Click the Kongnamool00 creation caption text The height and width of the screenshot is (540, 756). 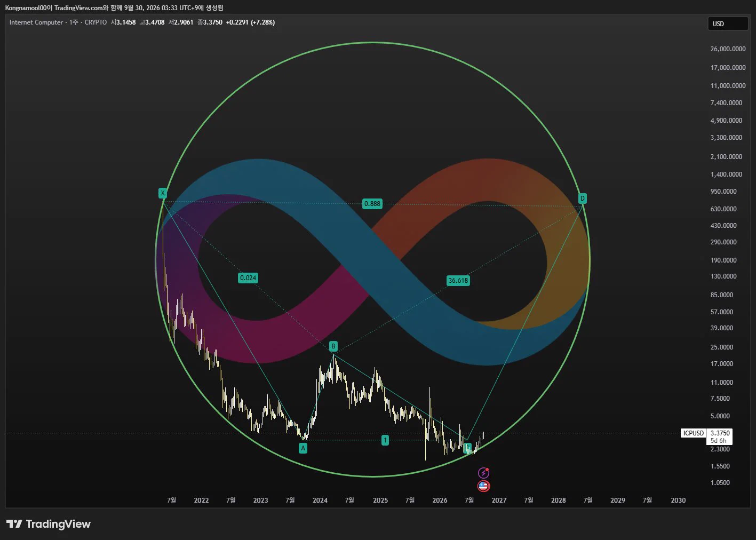[114, 8]
